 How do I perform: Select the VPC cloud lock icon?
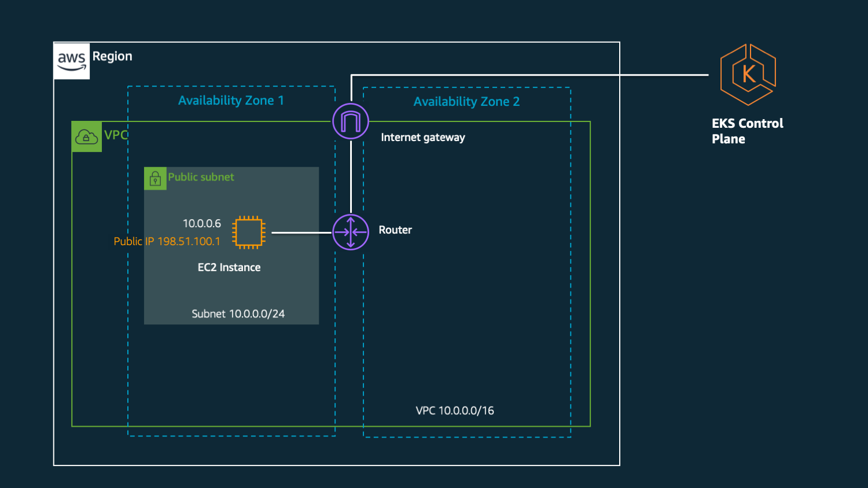[87, 137]
